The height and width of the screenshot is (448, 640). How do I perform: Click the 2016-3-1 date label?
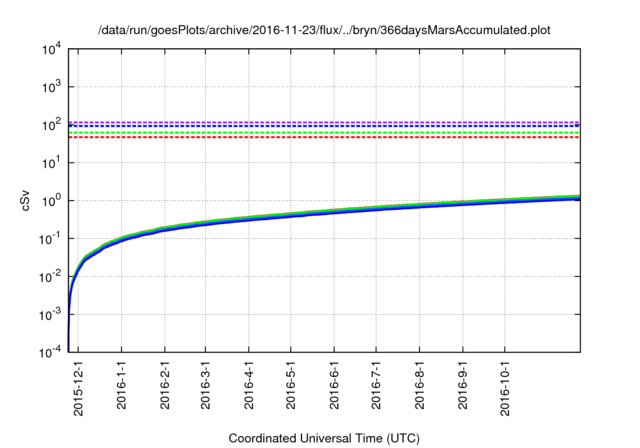point(205,384)
